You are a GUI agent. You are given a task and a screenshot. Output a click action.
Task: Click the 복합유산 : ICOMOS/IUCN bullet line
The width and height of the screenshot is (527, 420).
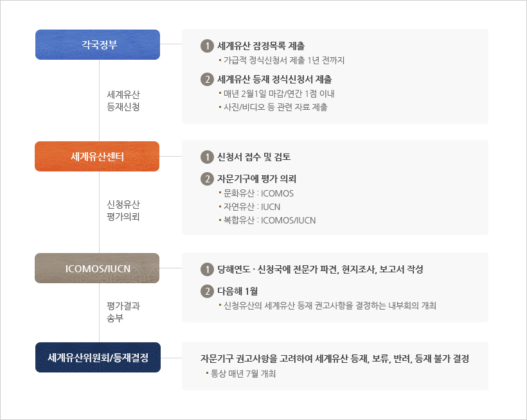[x=269, y=220]
